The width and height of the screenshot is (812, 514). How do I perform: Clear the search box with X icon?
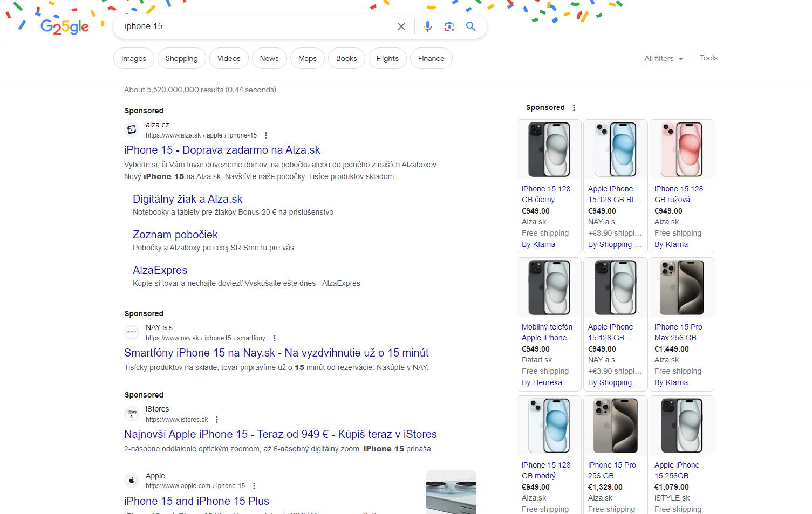[x=401, y=26]
